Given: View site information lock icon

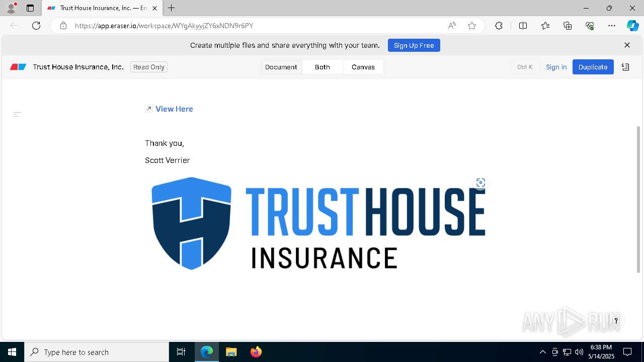Looking at the screenshot, I should pyautogui.click(x=63, y=26).
